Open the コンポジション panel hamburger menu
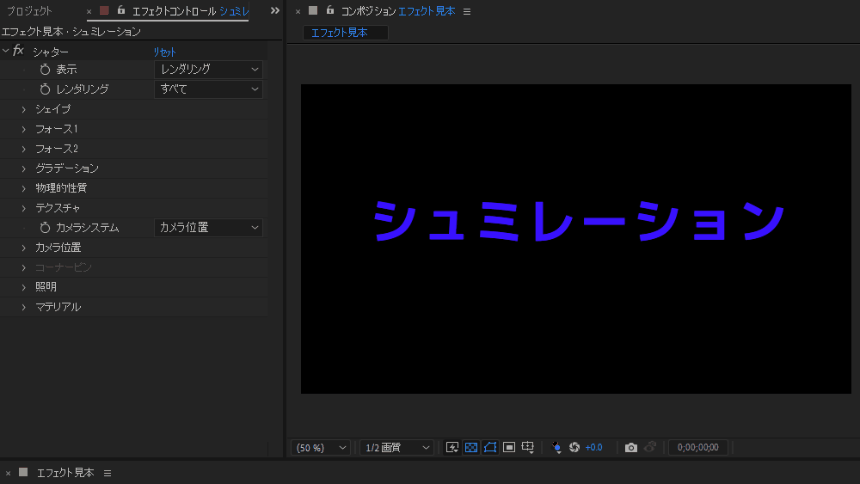Screen dimensions: 860x484 tap(467, 11)
